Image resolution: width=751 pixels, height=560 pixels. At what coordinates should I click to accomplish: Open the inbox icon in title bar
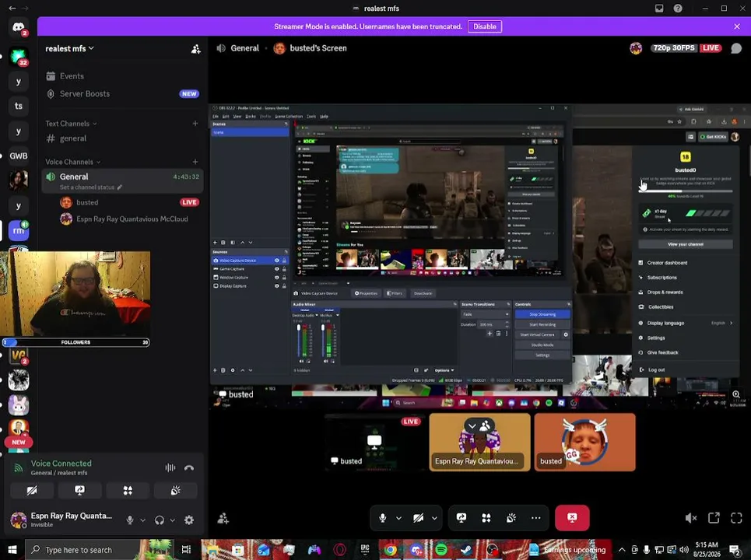coord(659,8)
